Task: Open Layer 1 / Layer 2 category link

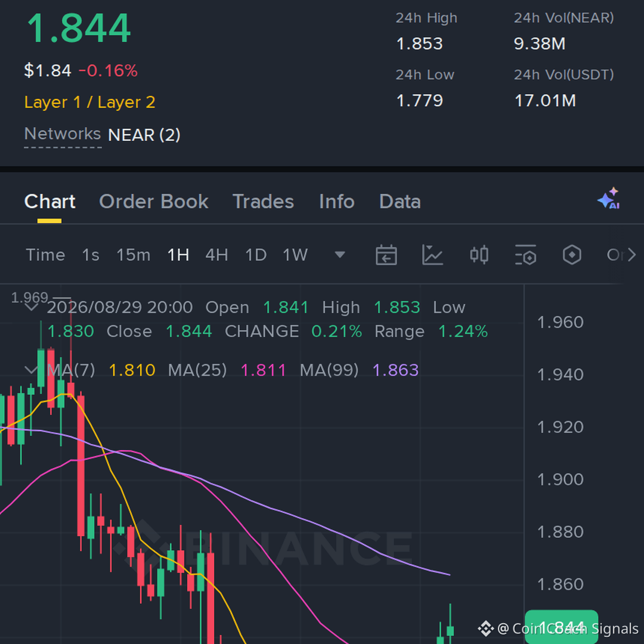Action: point(90,103)
